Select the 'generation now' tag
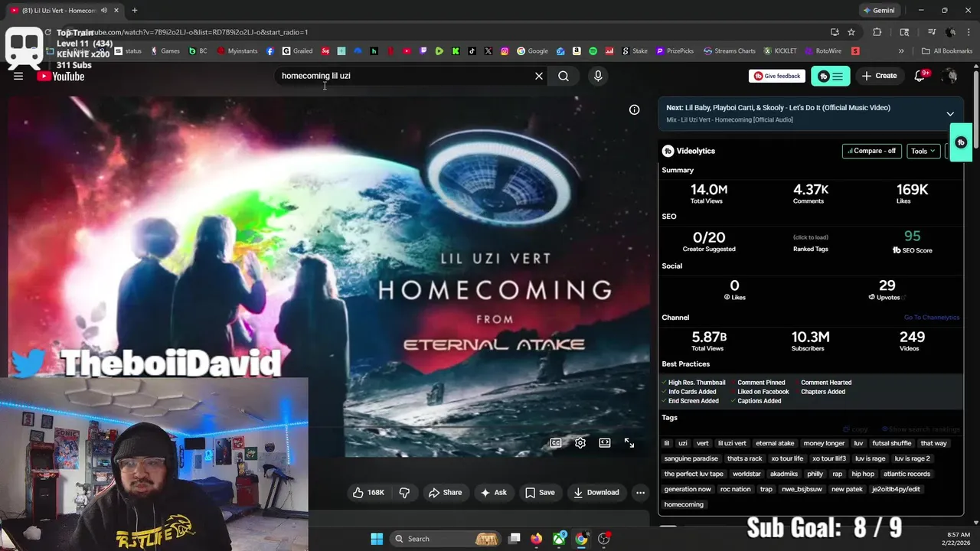The image size is (980, 551). tap(688, 489)
